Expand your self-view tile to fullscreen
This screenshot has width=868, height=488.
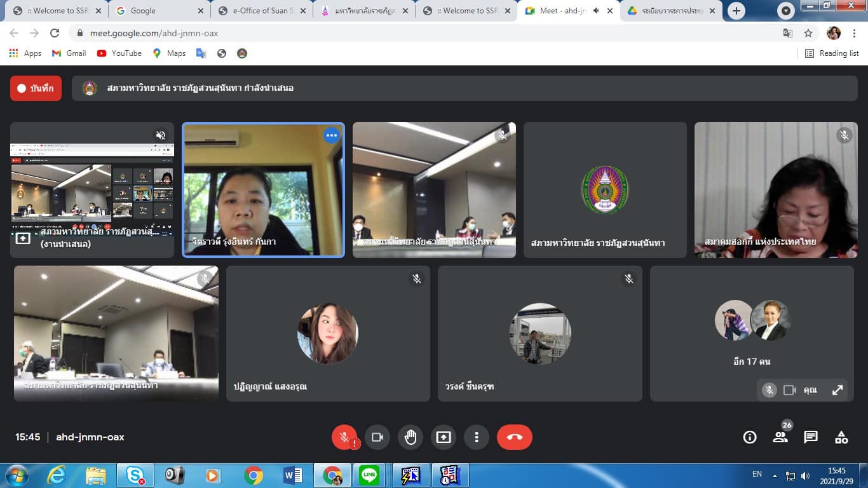(x=837, y=390)
